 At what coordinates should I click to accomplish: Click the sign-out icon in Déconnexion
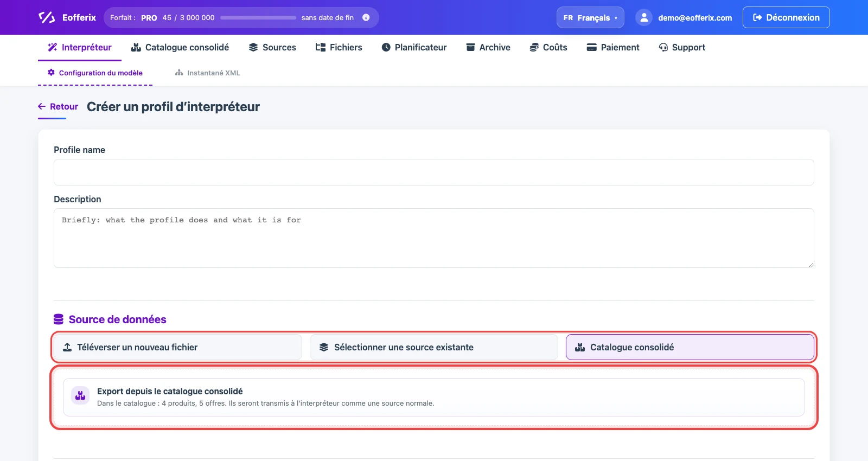coord(757,17)
